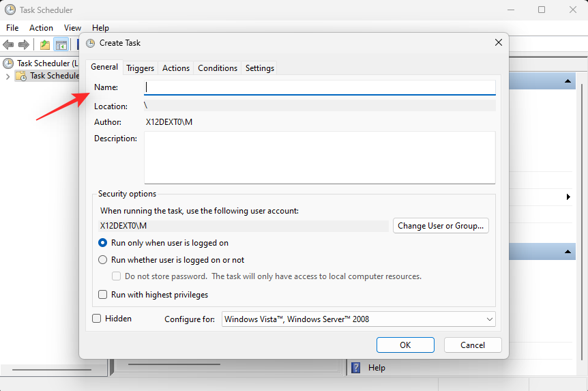Click the Up One Level folder icon
The width and height of the screenshot is (588, 391).
[x=45, y=45]
